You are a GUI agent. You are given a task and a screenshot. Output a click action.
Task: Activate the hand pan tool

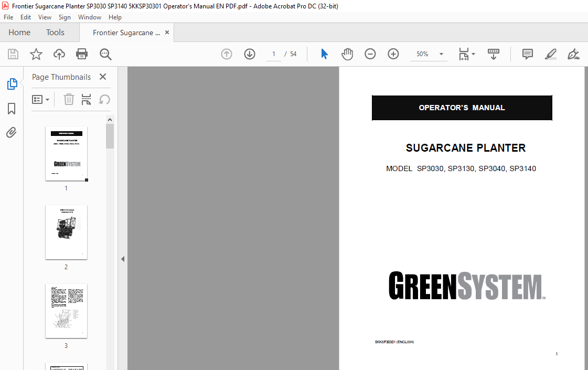[347, 54]
